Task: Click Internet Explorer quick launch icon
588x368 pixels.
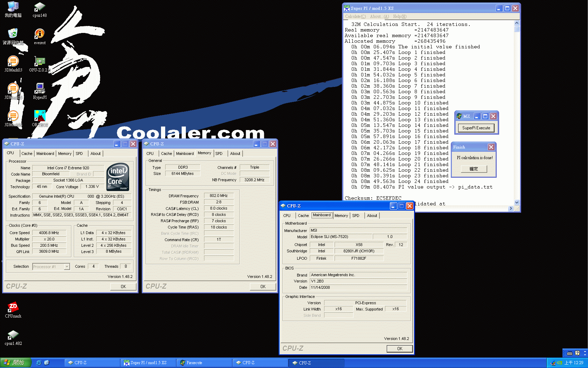Action: tap(38, 363)
